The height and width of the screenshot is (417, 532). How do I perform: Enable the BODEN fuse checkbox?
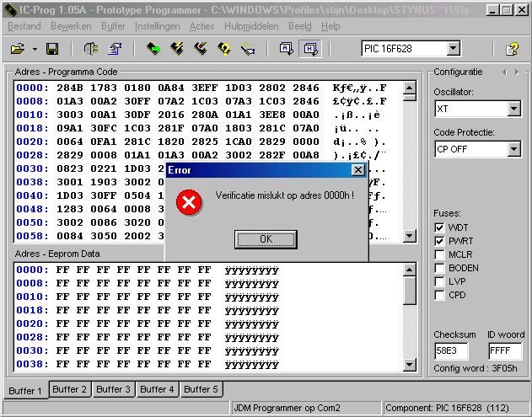tap(439, 268)
